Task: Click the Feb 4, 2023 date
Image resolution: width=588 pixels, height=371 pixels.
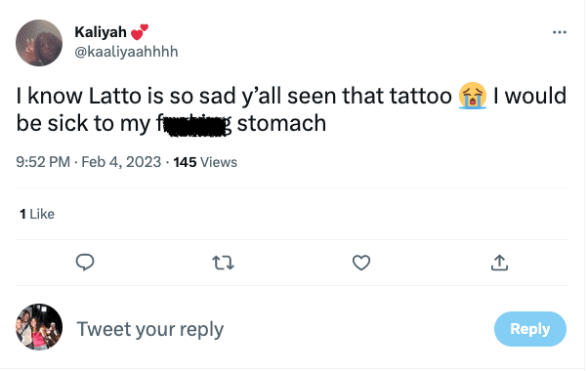Action: click(x=121, y=162)
